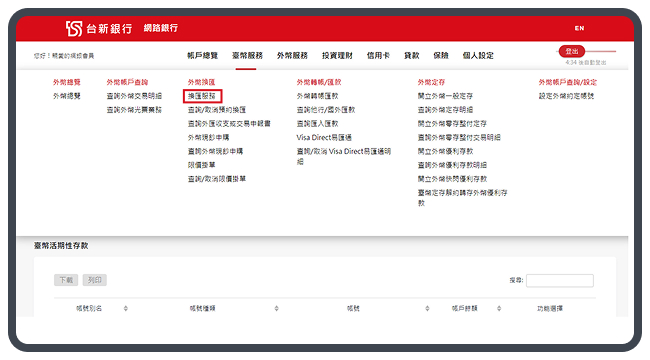Select 開立外幣快閃優利存款
650x360 pixels.
pos(452,179)
